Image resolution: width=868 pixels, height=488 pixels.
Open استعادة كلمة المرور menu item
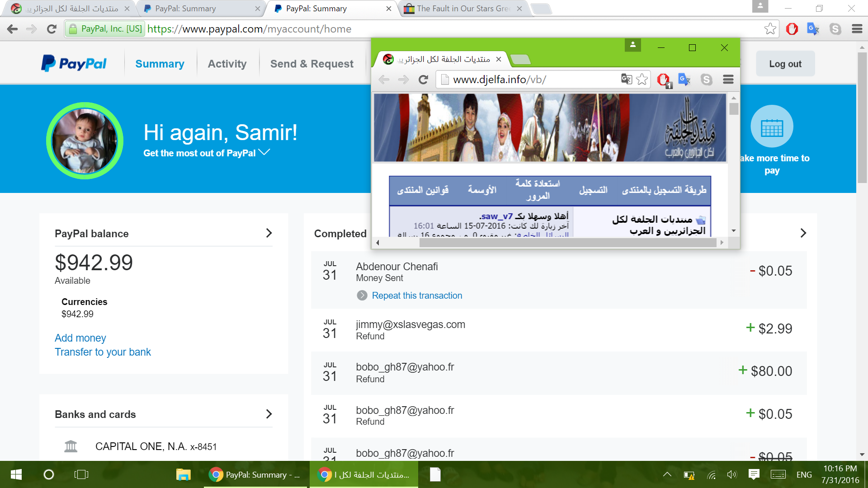[x=538, y=190]
